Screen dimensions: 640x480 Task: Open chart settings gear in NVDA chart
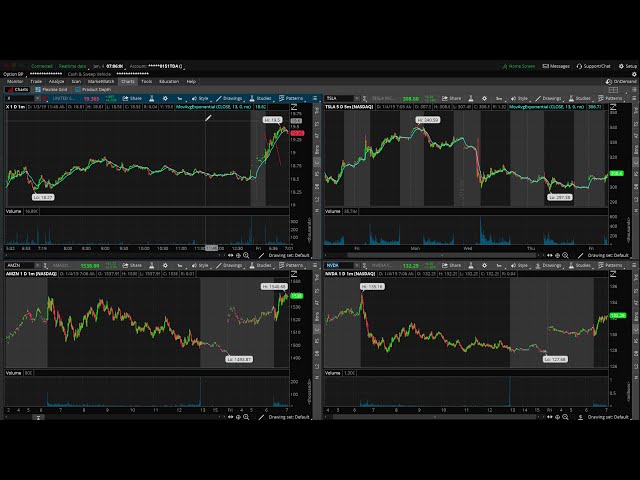(484, 265)
